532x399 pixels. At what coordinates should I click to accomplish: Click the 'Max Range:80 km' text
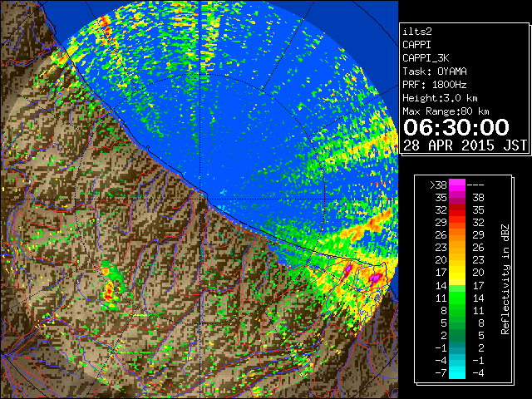(446, 111)
